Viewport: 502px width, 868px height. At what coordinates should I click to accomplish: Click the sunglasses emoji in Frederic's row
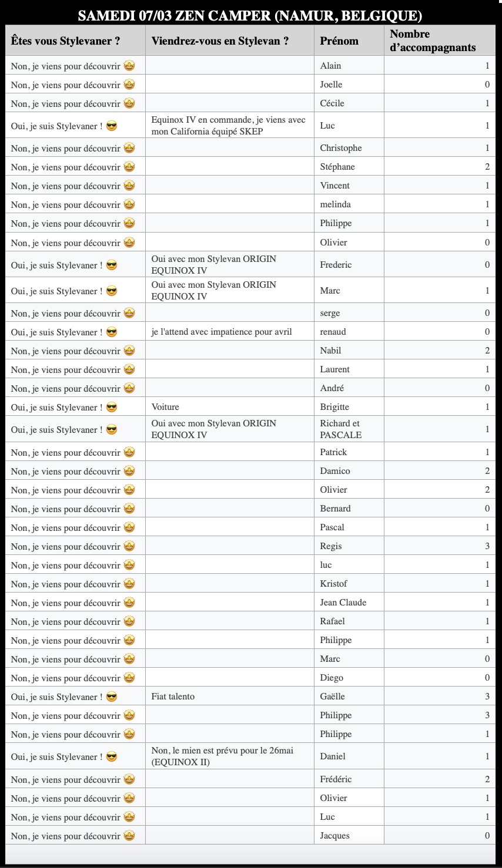[x=111, y=265]
